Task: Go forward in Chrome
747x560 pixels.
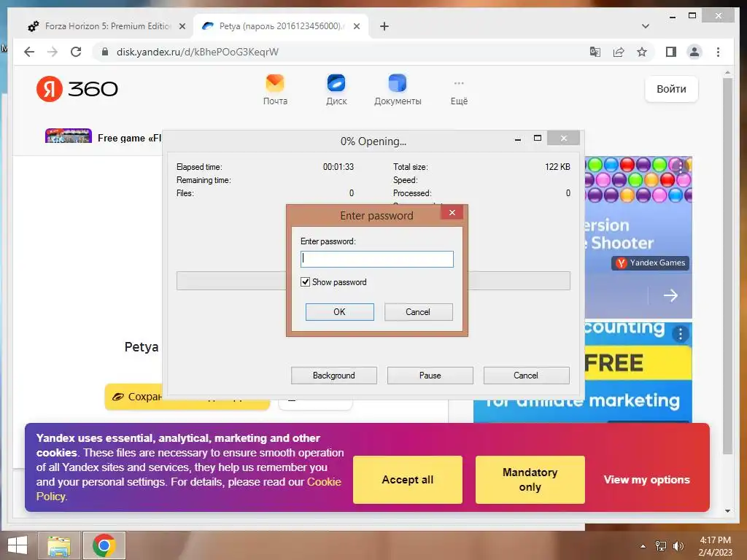Action: [x=53, y=52]
